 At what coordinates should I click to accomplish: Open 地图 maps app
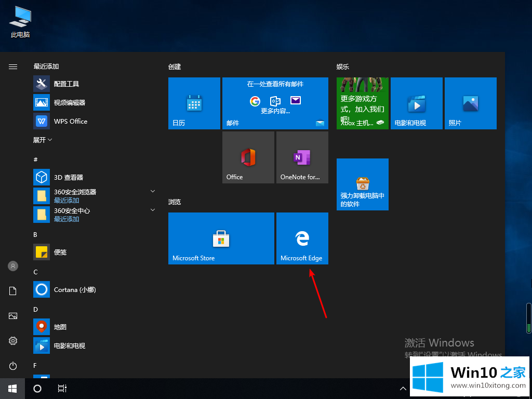[95, 327]
